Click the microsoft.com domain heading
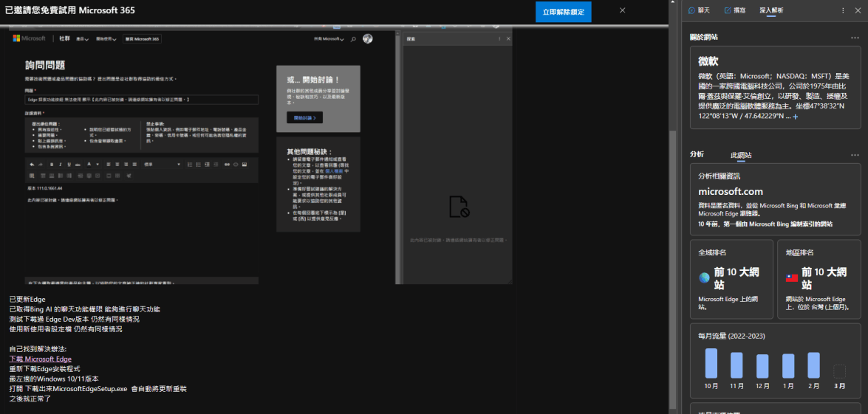The width and height of the screenshot is (868, 414). click(x=731, y=192)
